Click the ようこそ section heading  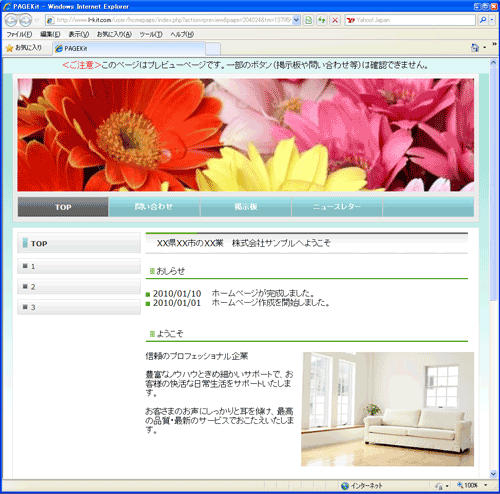(167, 334)
